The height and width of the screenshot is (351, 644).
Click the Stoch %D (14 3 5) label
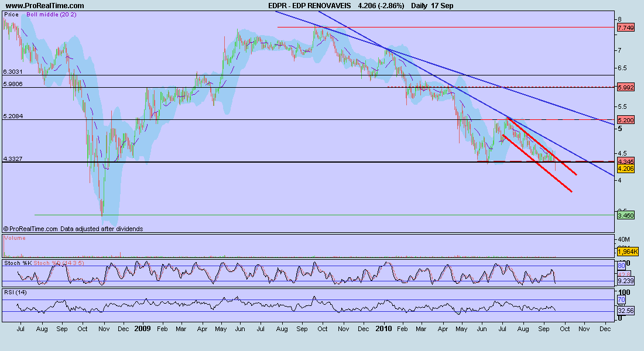pos(59,263)
